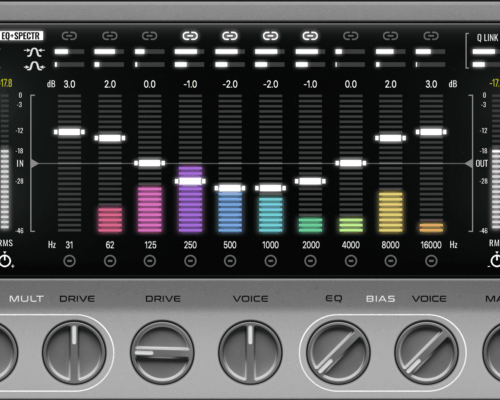Click the Q LINK label
The height and width of the screenshot is (400, 500).
[487, 38]
